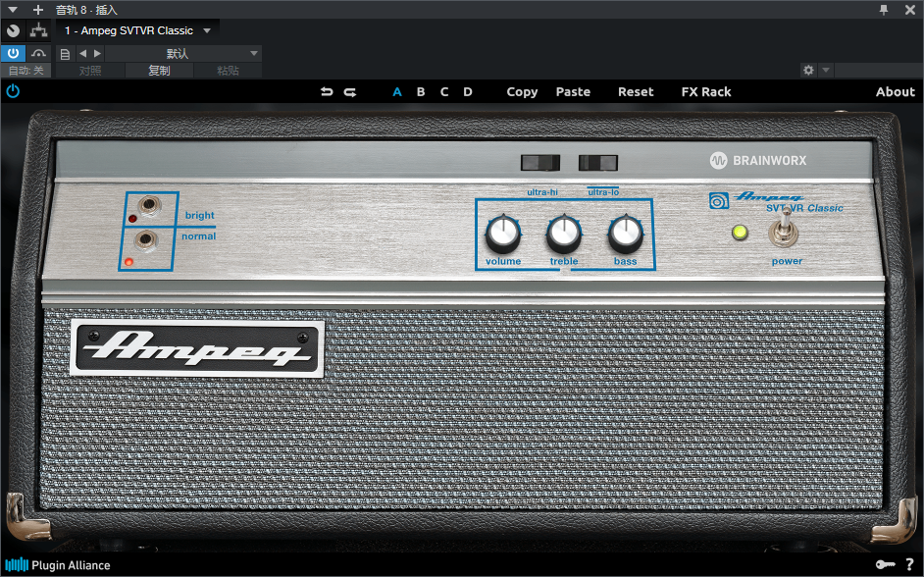Click the Ampeg badge on grille
Image resolution: width=924 pixels, height=577 pixels.
(197, 348)
